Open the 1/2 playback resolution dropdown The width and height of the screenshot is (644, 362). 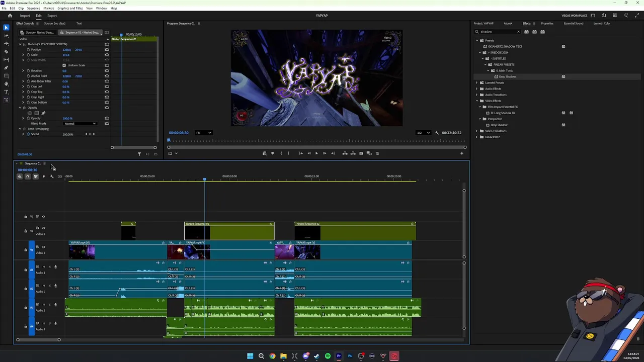click(x=423, y=133)
